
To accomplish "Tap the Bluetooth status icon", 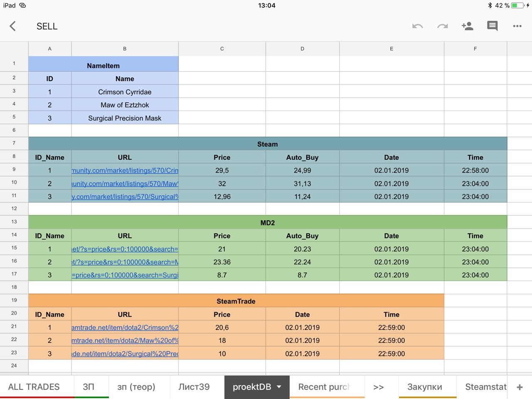I will pyautogui.click(x=490, y=5).
